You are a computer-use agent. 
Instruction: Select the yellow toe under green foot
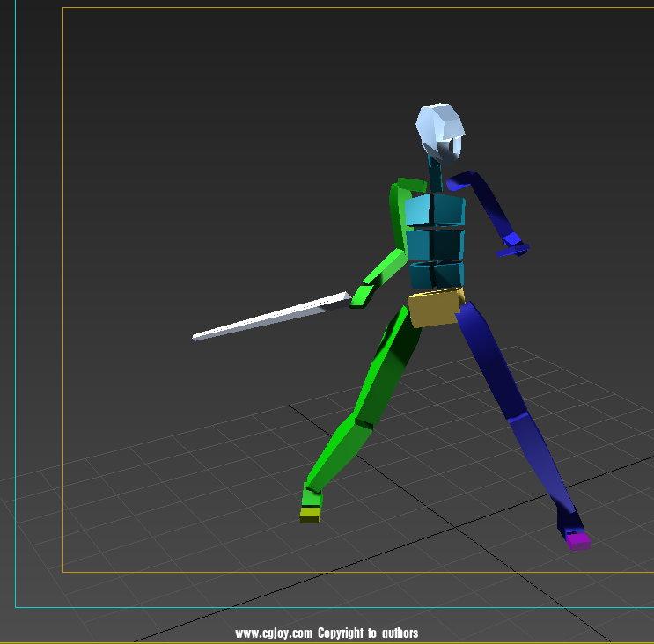click(309, 514)
